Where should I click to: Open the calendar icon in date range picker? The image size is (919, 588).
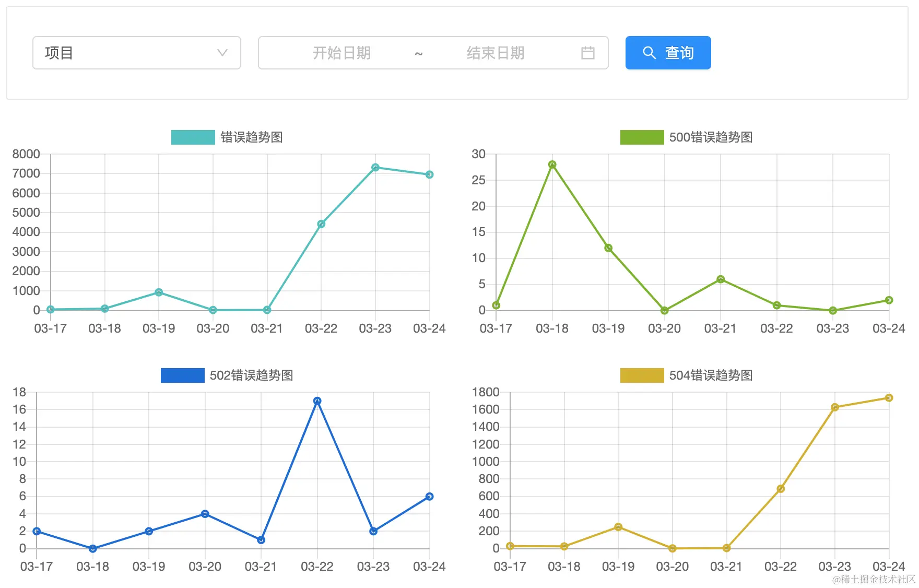588,53
